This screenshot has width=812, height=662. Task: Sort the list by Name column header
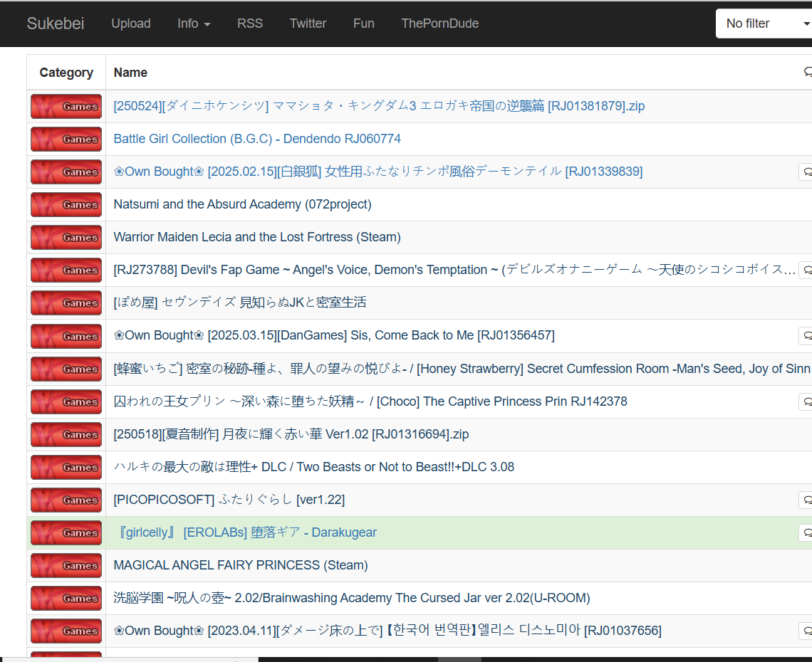tap(130, 73)
